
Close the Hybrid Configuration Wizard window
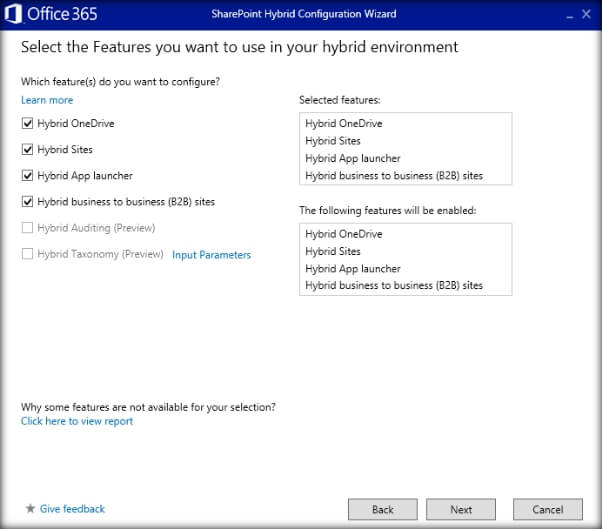pyautogui.click(x=586, y=14)
